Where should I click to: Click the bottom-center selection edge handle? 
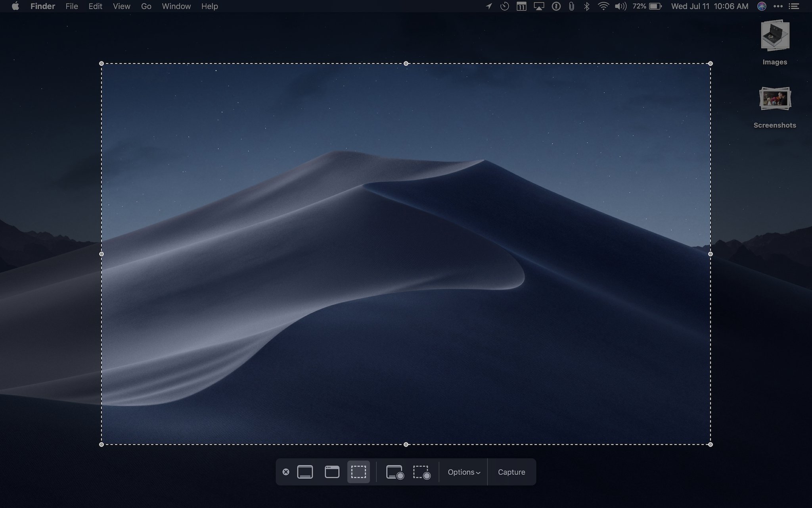pos(406,444)
